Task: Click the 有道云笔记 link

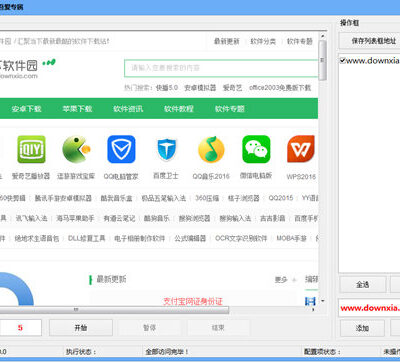Action: 119,218
